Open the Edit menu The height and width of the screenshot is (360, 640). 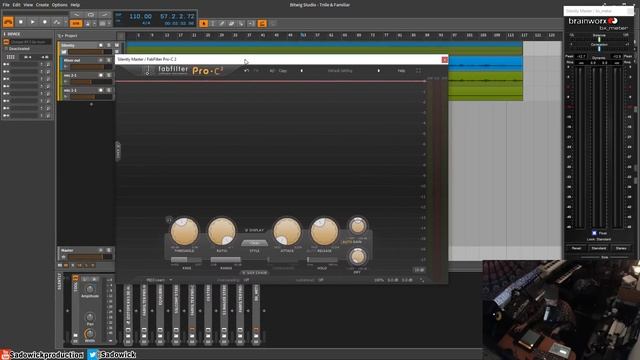coord(16,5)
